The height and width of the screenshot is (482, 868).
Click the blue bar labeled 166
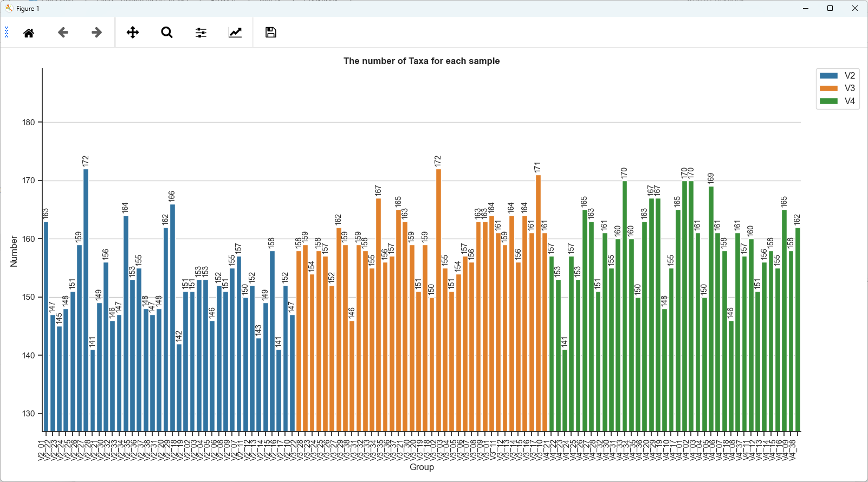(x=172, y=318)
